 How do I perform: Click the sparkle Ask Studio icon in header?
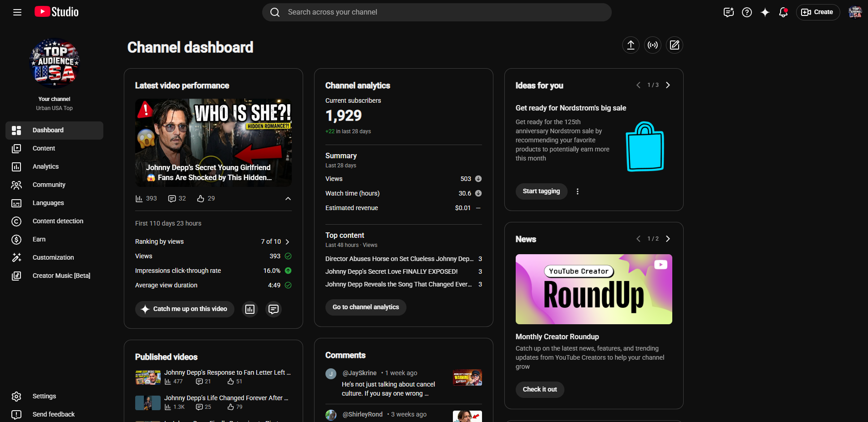765,12
